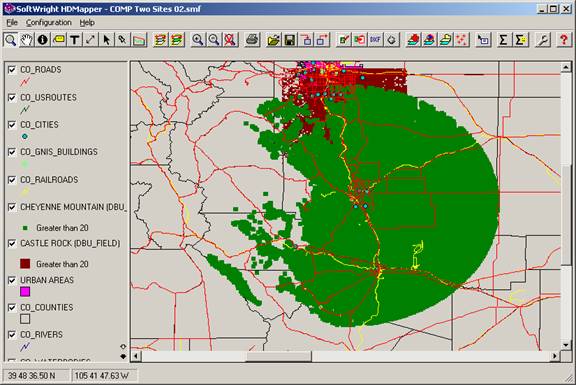
Task: Click the magenta URBAN AREAS color swatch
Action: pyautogui.click(x=25, y=292)
